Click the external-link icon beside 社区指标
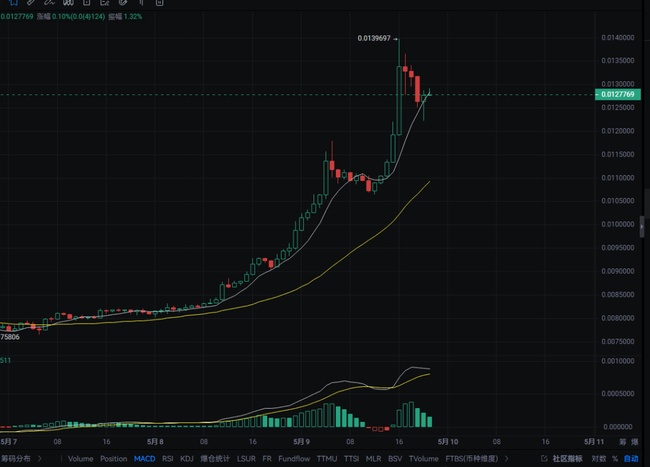 pos(544,458)
